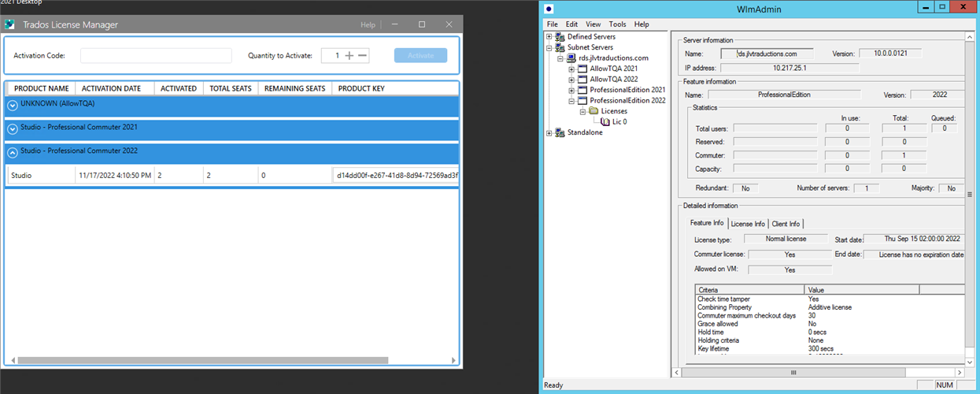Image resolution: width=980 pixels, height=394 pixels.
Task: Click WlmAdmin horizontal scrollbar left arrow
Action: [677, 371]
